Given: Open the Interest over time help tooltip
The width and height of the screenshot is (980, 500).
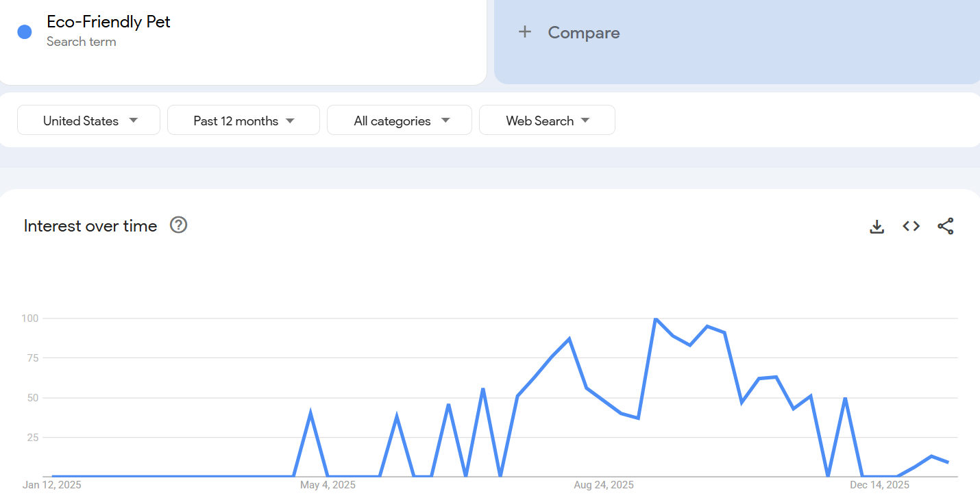Looking at the screenshot, I should (x=177, y=225).
